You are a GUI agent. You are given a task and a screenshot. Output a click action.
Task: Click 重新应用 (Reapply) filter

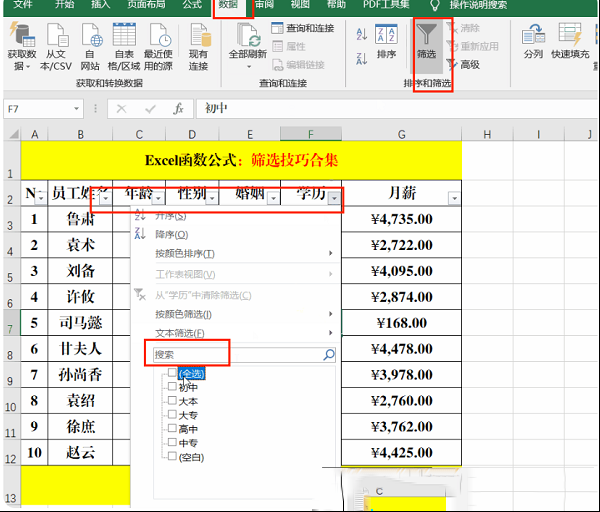(473, 46)
